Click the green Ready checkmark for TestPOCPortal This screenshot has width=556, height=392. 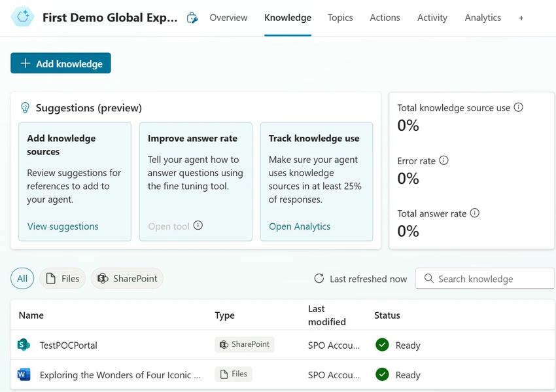point(382,345)
